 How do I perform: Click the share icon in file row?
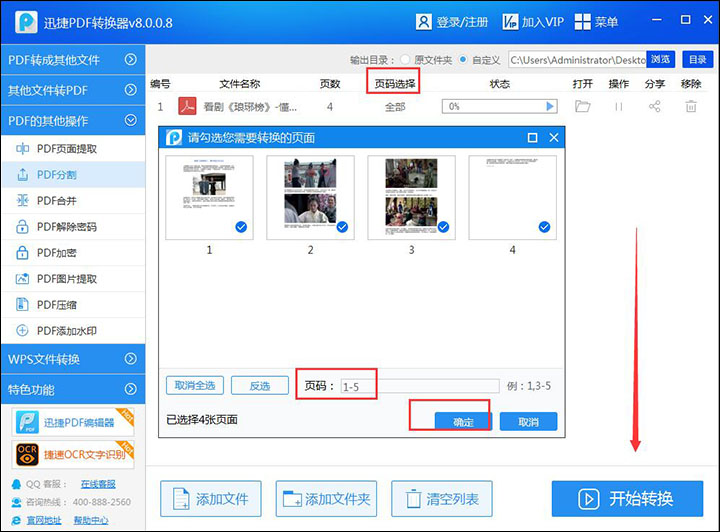click(x=654, y=106)
